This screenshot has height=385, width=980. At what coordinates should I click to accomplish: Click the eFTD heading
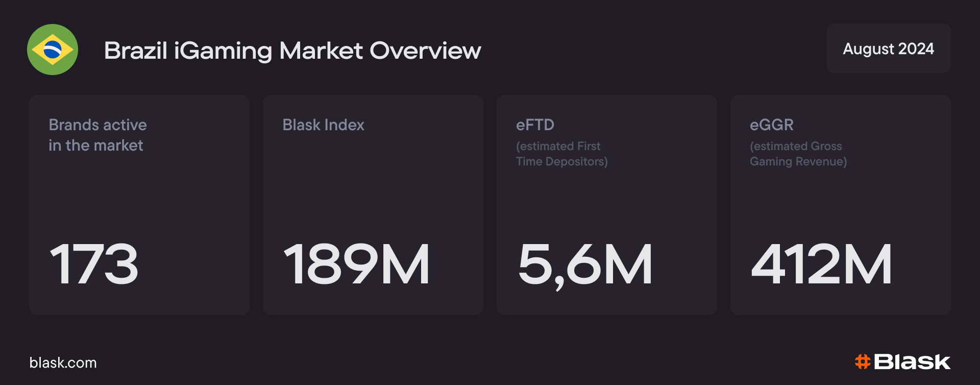pyautogui.click(x=535, y=125)
